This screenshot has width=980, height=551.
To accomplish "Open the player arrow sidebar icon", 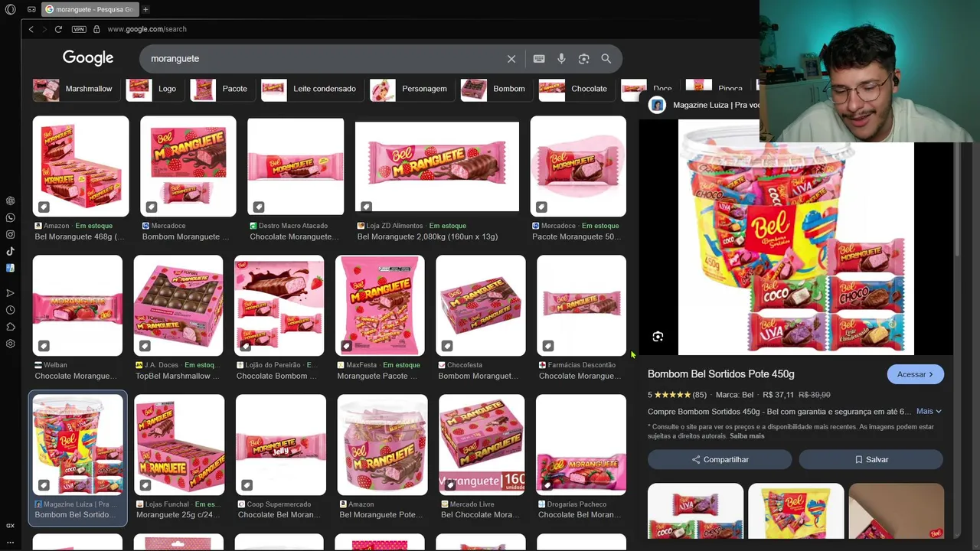I will pyautogui.click(x=11, y=293).
